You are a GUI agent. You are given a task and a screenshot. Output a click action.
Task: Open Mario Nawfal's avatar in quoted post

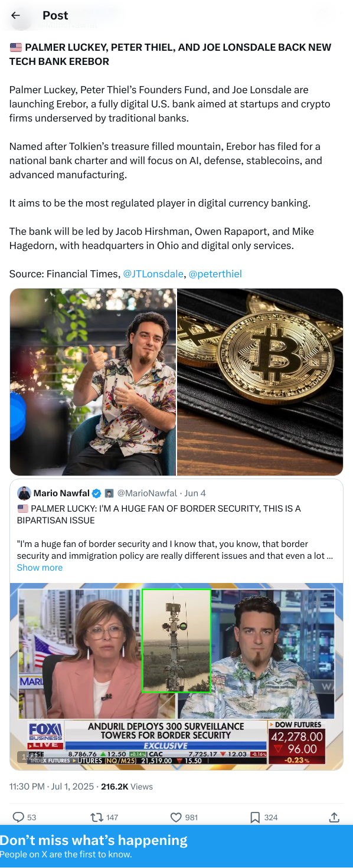[x=24, y=493]
